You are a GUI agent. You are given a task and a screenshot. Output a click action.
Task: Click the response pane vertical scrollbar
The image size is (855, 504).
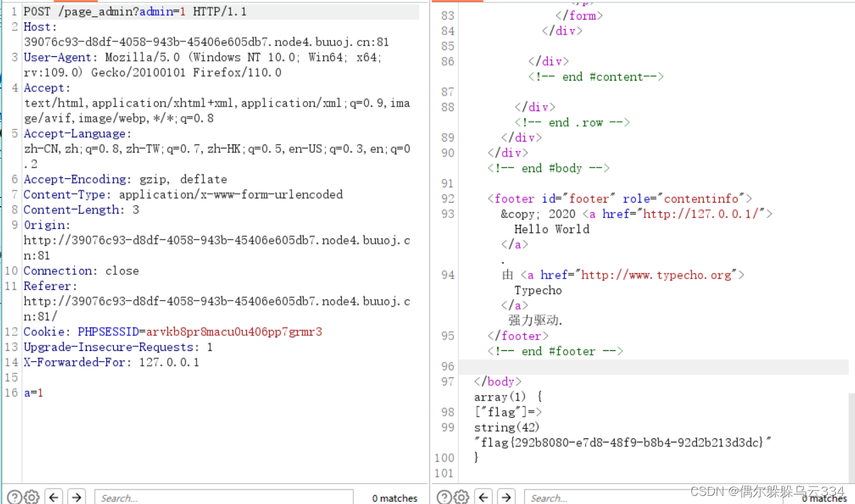(x=851, y=434)
